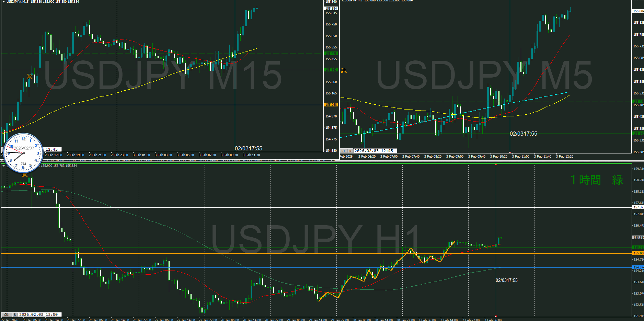Click the 02/0317:55 label on H1 chart
Image resolution: width=644 pixels, height=321 pixels.
(x=506, y=280)
